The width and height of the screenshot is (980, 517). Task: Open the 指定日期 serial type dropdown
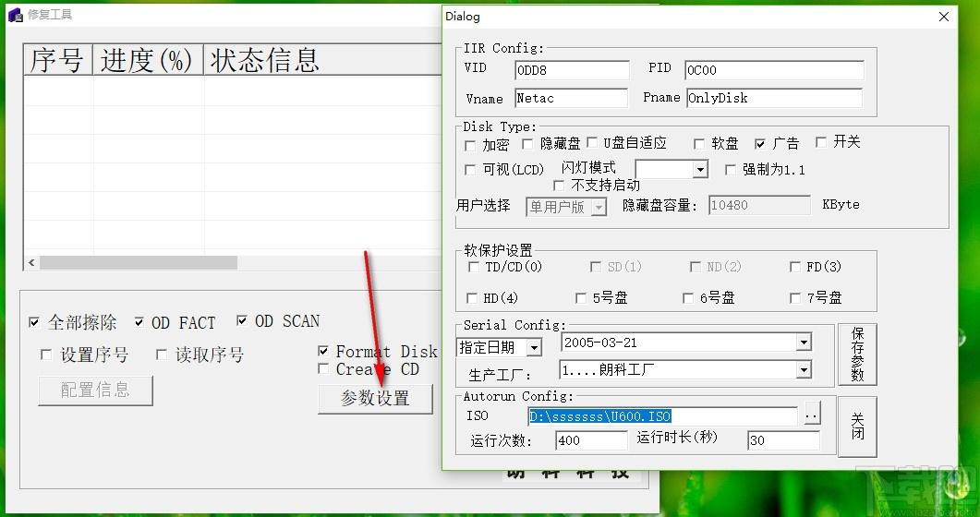534,347
